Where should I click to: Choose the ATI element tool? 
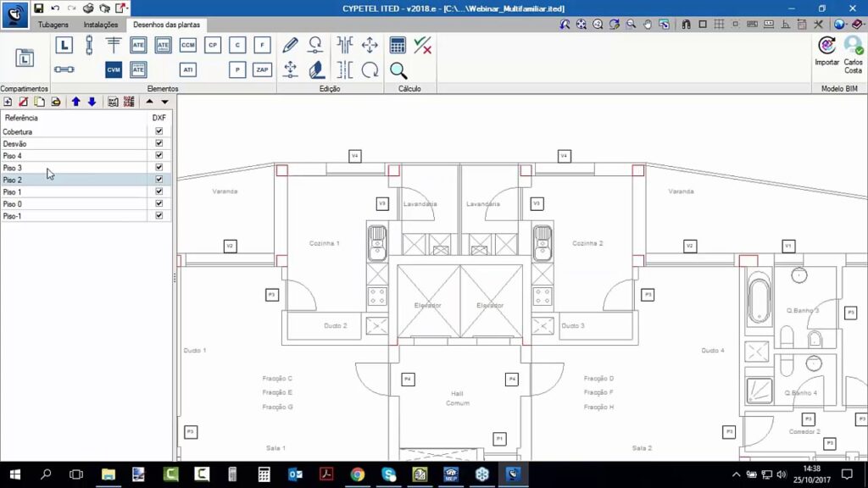(188, 69)
